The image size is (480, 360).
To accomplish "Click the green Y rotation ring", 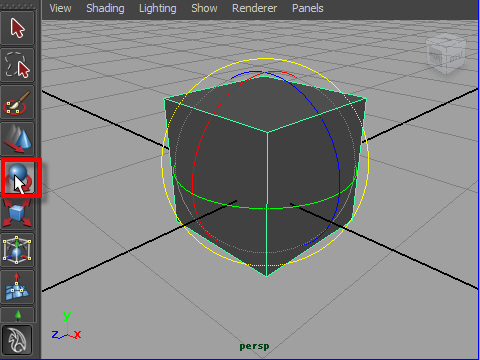I will coord(266,209).
